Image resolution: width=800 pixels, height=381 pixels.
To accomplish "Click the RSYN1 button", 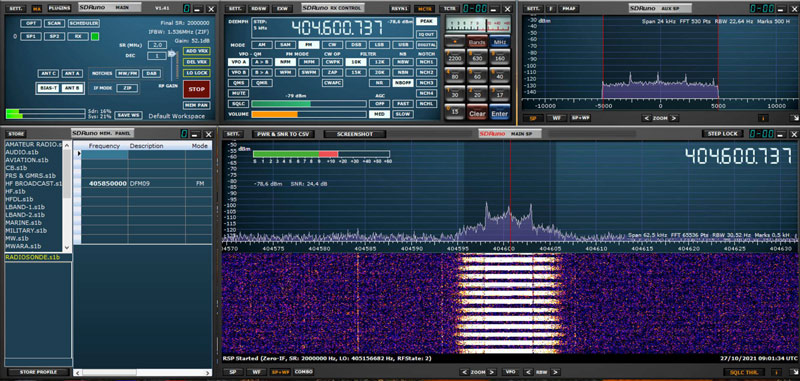I will (399, 9).
